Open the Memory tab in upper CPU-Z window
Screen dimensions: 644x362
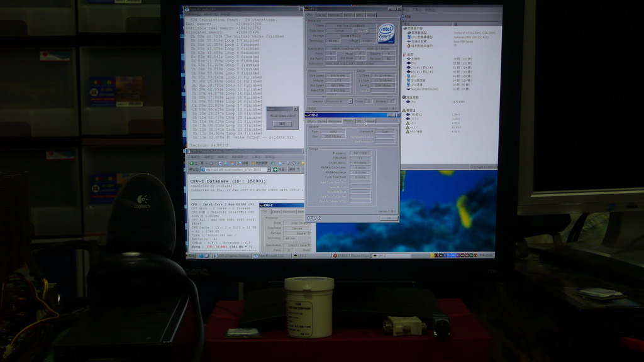348,15
